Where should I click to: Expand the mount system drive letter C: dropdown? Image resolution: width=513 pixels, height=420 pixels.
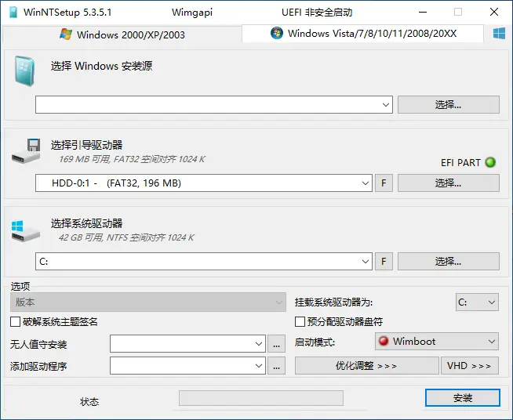pyautogui.click(x=491, y=302)
